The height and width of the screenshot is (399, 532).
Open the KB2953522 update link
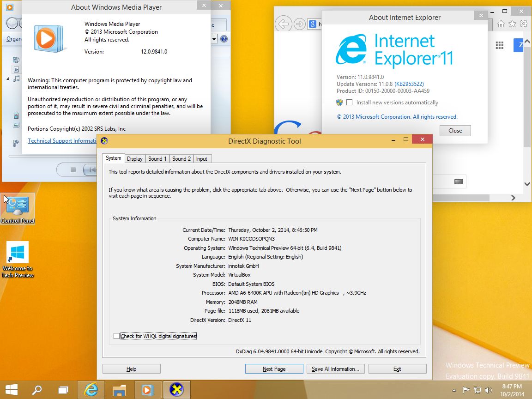click(x=409, y=84)
